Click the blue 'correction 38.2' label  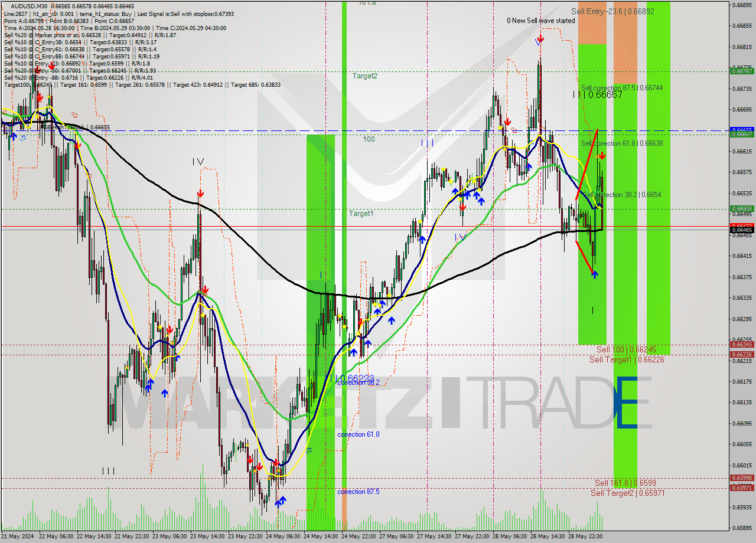click(359, 382)
